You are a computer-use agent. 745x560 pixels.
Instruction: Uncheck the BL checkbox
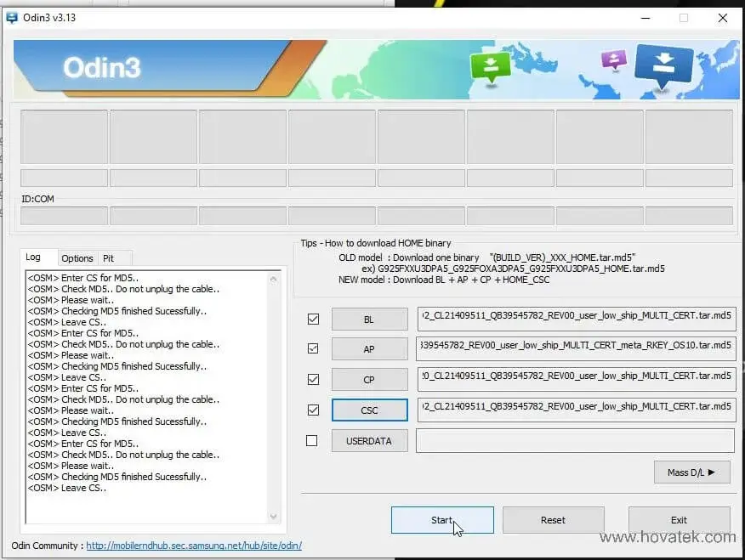point(312,319)
